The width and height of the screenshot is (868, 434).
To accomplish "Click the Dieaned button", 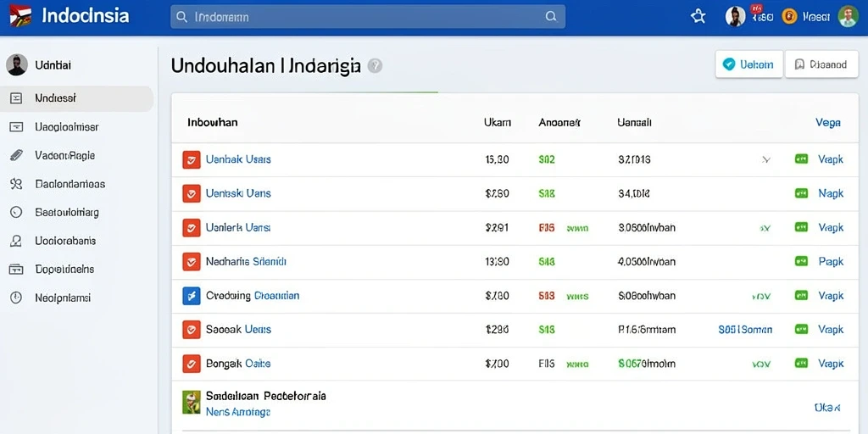I will pos(821,64).
